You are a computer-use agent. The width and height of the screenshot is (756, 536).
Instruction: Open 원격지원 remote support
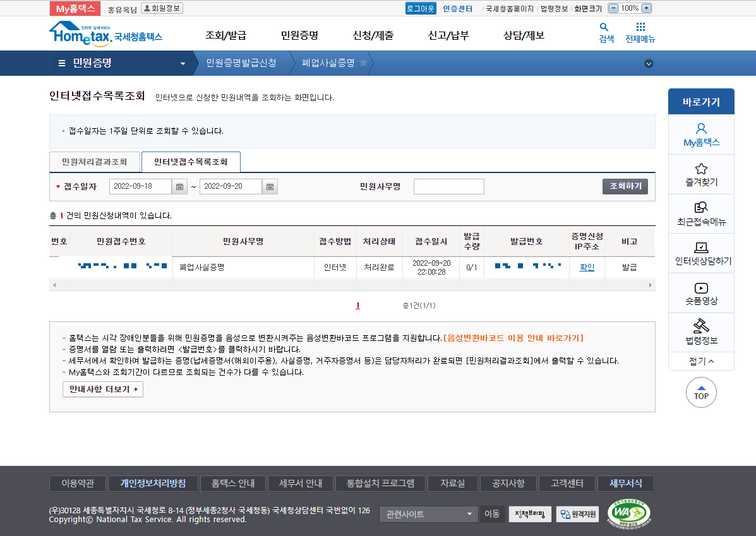tap(578, 515)
